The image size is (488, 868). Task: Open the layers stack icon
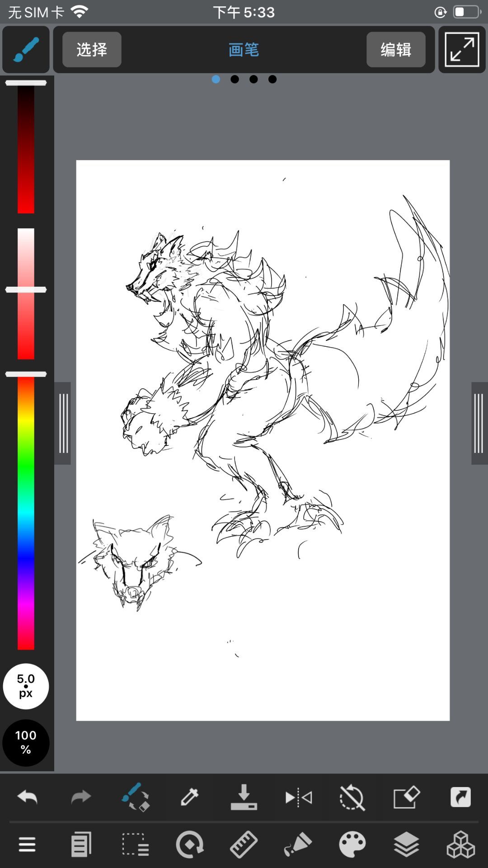(407, 844)
